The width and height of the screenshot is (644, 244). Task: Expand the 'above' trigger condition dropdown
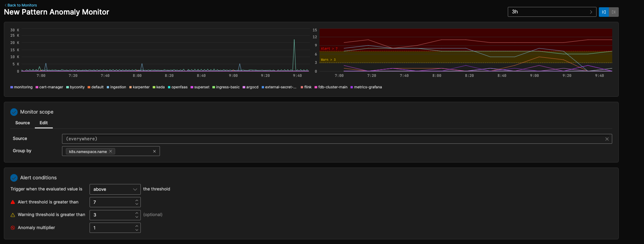tap(115, 189)
